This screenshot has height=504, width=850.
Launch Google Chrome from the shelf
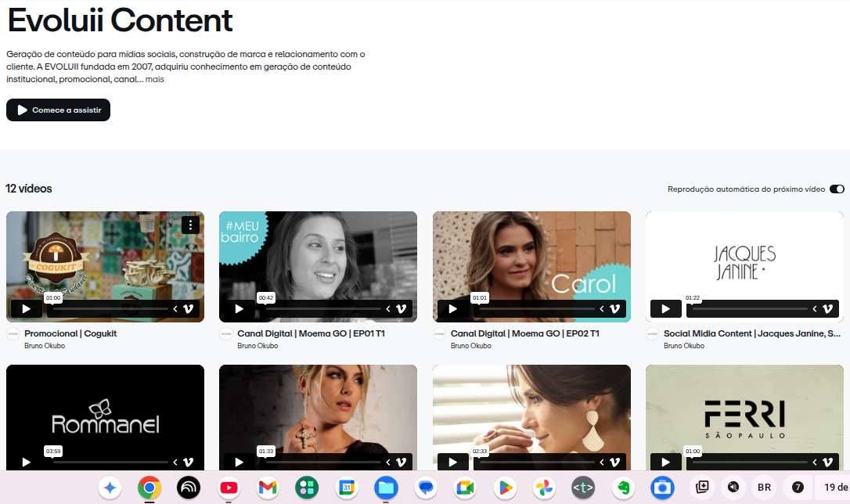149,488
